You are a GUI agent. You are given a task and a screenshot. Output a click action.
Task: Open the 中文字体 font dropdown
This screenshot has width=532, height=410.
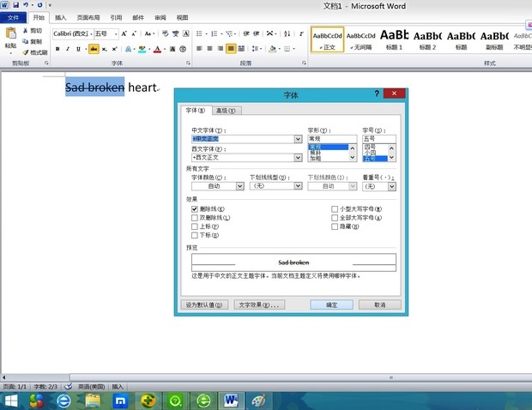(x=298, y=138)
